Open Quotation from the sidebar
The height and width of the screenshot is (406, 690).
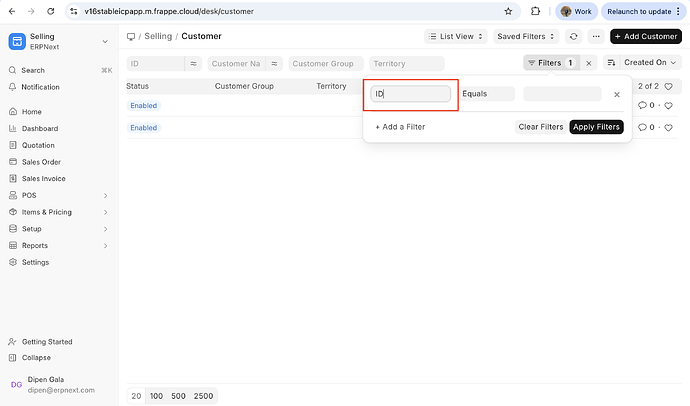pos(38,145)
